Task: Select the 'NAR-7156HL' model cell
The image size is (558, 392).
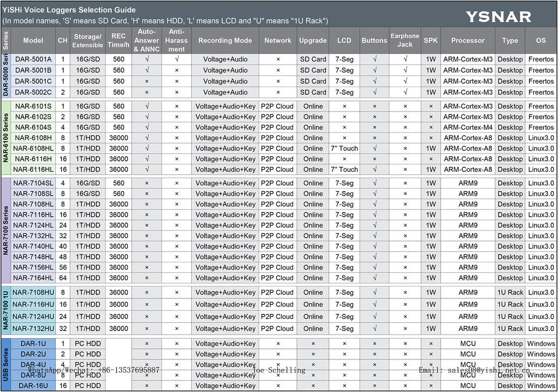Action: (33, 268)
